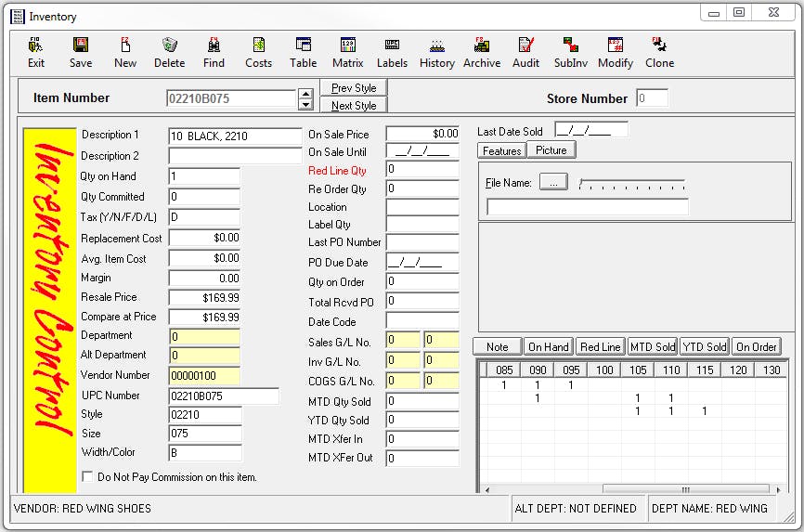Click the size grid horizontal scrollbar
The height and width of the screenshot is (532, 804).
coord(685,489)
